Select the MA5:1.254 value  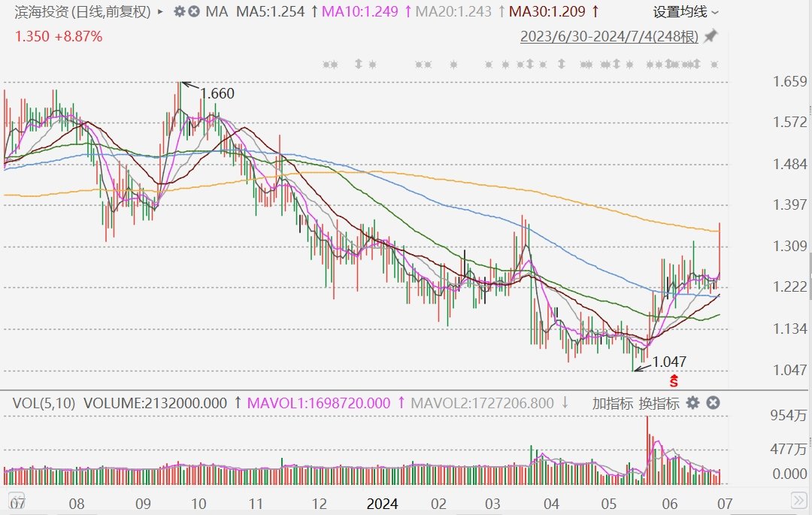click(271, 11)
